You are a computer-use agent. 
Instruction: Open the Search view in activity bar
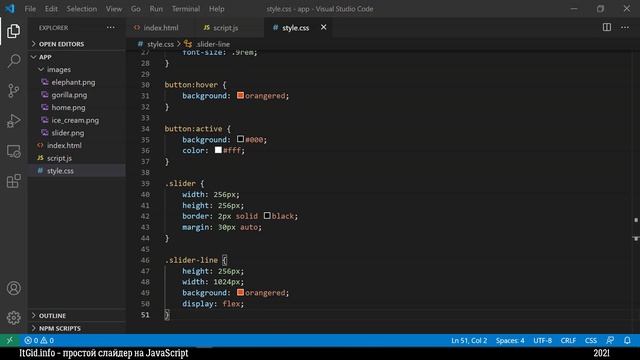tap(13, 61)
